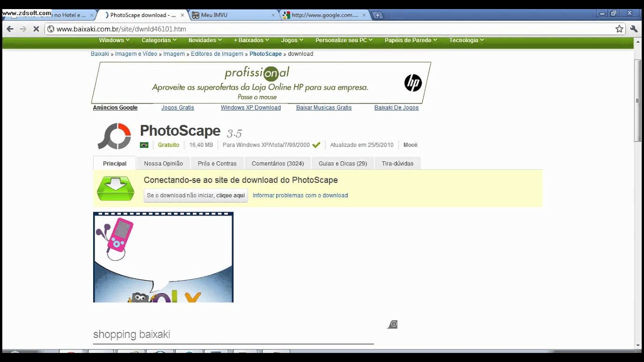Click the Anúncios Google label link
The image size is (644, 362).
[115, 108]
